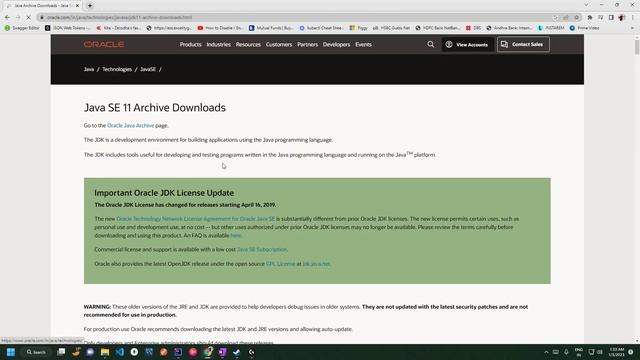Open the Oracle Java Archive link

coord(131,125)
